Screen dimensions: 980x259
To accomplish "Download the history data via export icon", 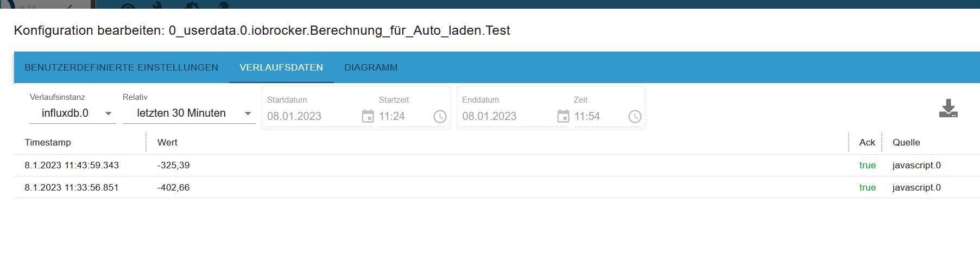I will tap(948, 108).
